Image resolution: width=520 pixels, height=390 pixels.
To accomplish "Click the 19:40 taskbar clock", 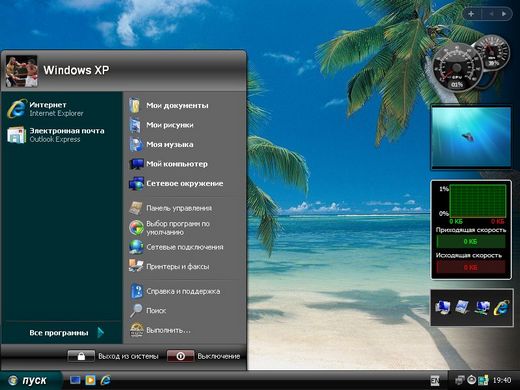I will (x=502, y=380).
